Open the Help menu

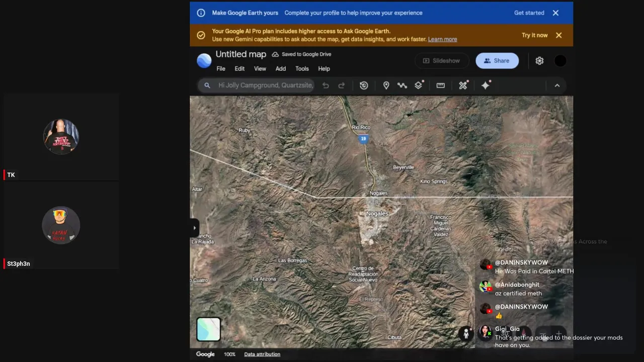(x=324, y=69)
